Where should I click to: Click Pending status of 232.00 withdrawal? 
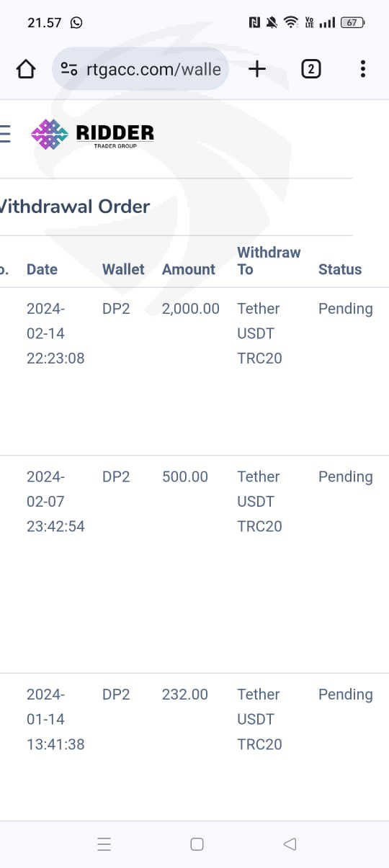[346, 695]
